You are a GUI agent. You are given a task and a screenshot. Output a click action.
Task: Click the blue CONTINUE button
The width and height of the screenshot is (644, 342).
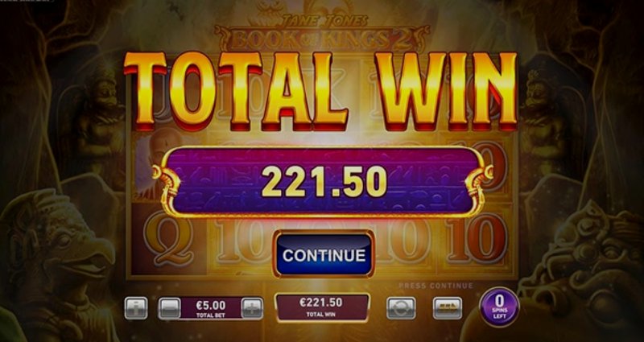point(324,254)
